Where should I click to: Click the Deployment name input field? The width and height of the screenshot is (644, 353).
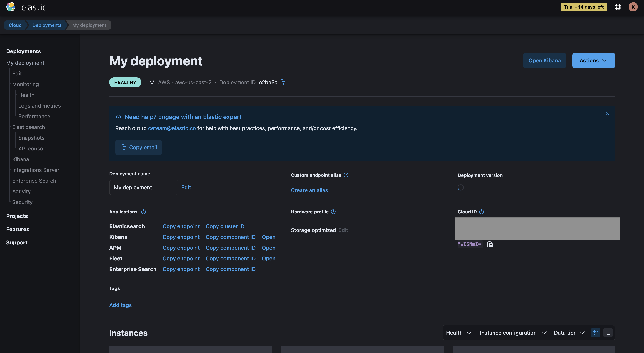point(144,187)
